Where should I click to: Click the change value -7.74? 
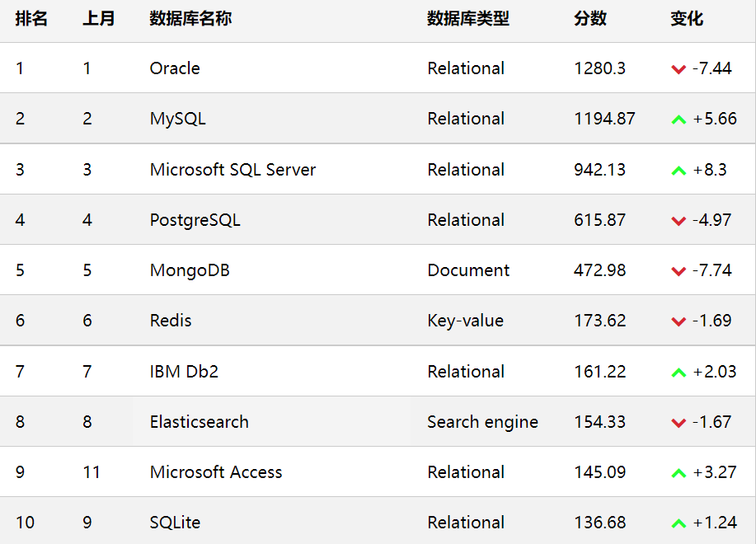tap(712, 270)
